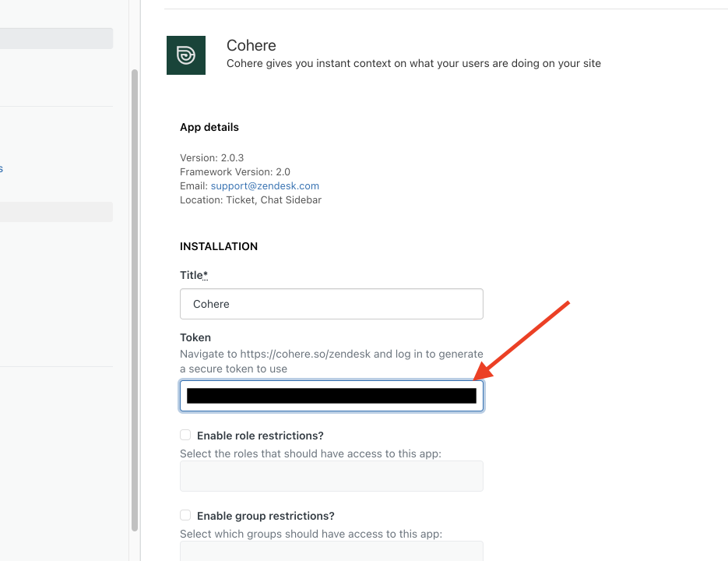Viewport: 728px width, 561px height.
Task: Select the top highlighted sidebar item
Action: coord(56,38)
